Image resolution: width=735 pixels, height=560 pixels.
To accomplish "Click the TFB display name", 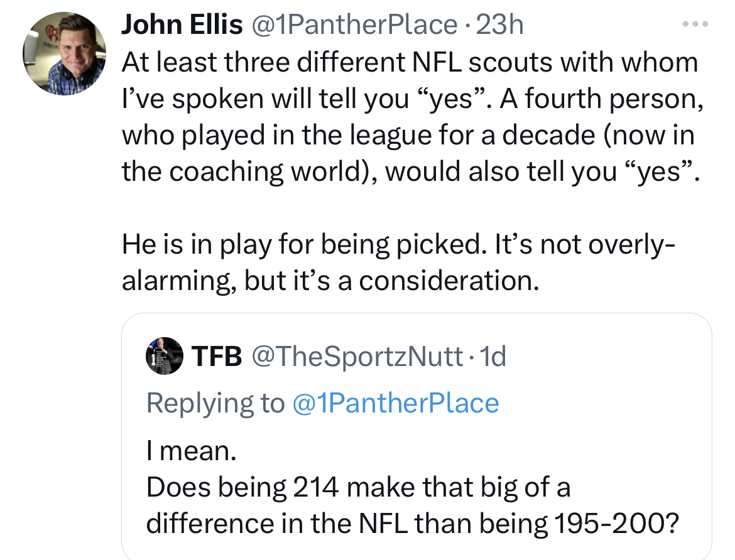I will coord(217,357).
